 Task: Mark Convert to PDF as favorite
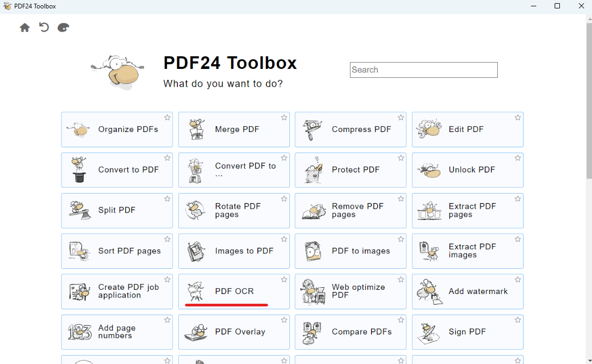pyautogui.click(x=167, y=158)
